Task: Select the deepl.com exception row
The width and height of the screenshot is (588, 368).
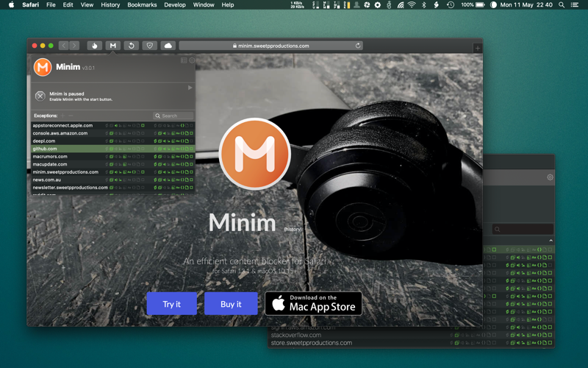Action: 113,141
